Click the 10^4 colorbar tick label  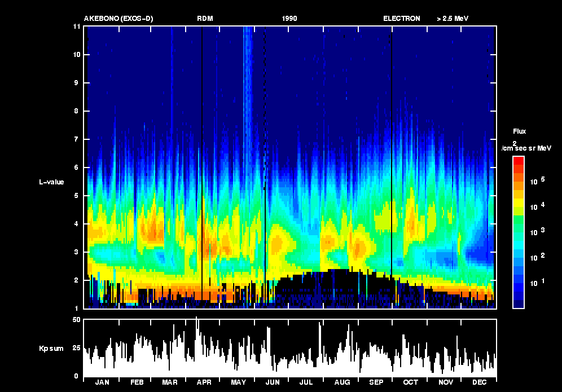537,206
